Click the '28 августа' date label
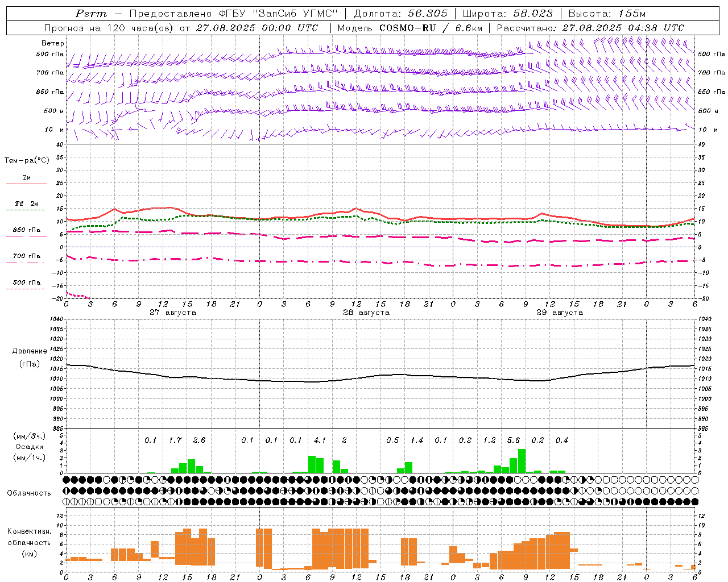The width and height of the screenshot is (728, 582). click(366, 313)
